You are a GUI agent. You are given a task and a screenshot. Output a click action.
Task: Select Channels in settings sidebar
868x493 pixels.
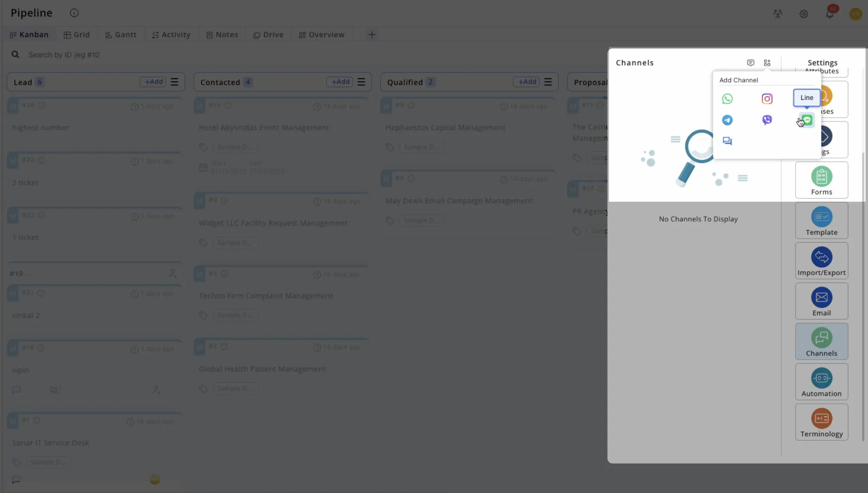821,341
